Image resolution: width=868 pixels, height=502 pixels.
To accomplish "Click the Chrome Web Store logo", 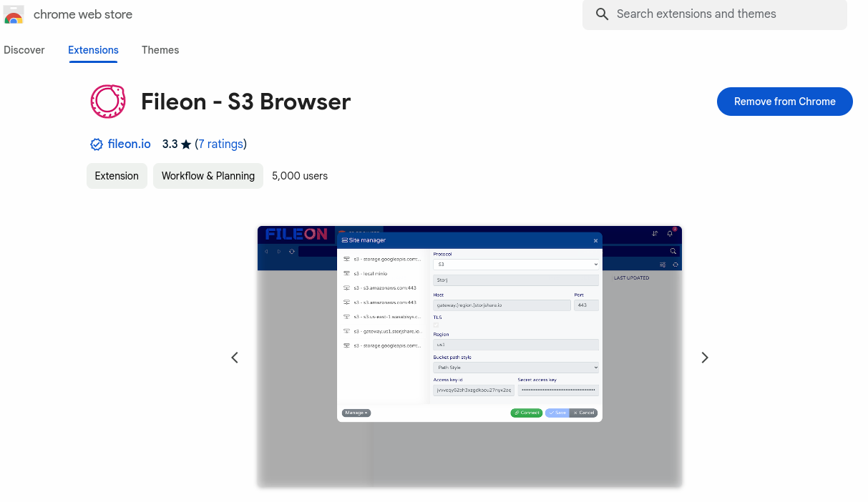I will [14, 14].
